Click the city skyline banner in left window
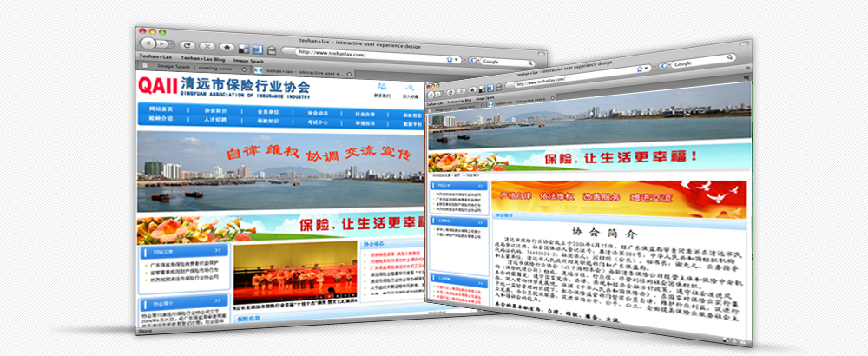The width and height of the screenshot is (868, 356). coord(280,172)
